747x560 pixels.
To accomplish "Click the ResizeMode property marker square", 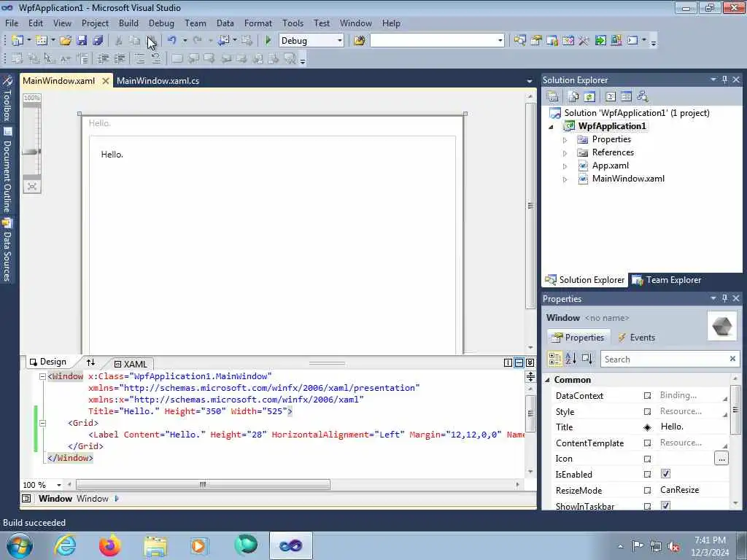I will pyautogui.click(x=647, y=490).
